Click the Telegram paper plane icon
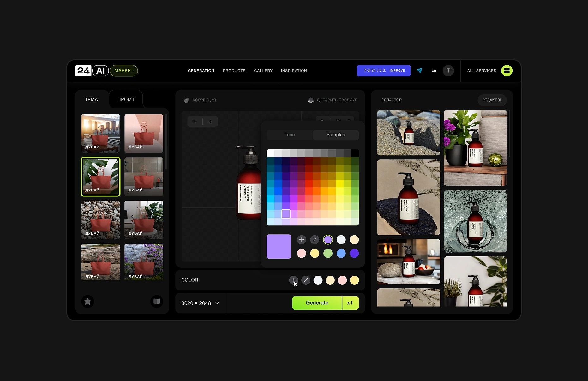This screenshot has height=381, width=588. tap(419, 71)
